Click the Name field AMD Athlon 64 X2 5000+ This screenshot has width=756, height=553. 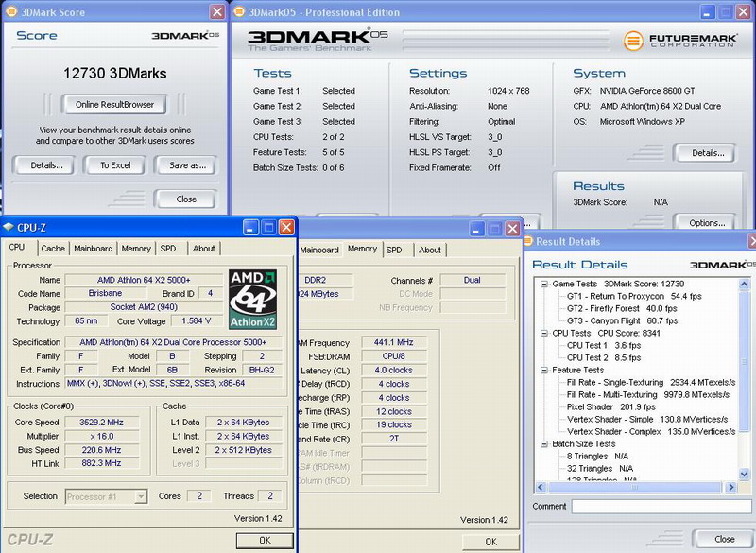144,280
